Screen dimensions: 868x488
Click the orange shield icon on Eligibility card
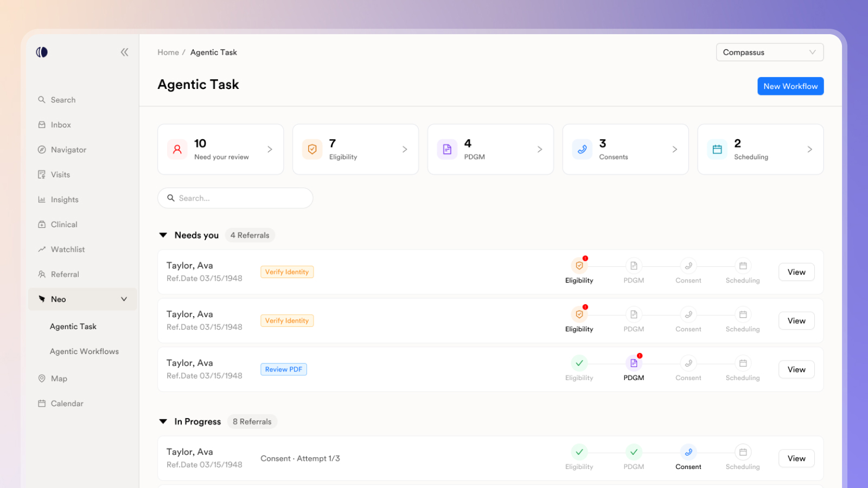point(312,149)
